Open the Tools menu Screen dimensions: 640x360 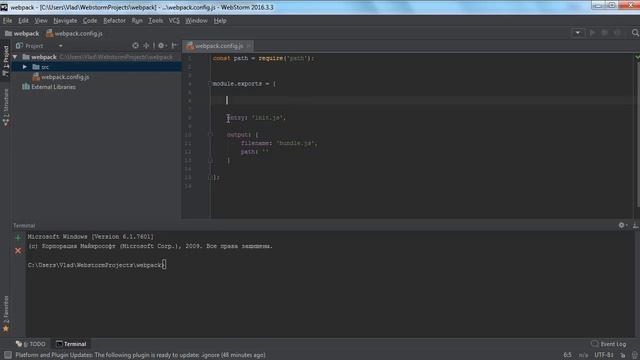(156, 20)
